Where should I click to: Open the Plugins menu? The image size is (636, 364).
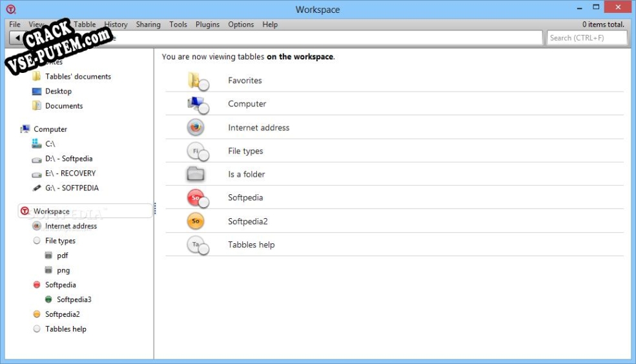point(207,25)
